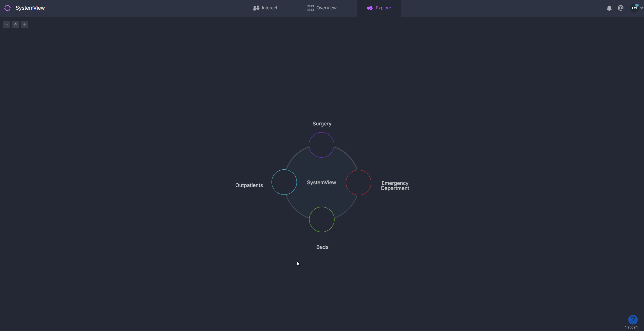The width and height of the screenshot is (644, 331).
Task: Click the central SystemView label
Action: (321, 183)
